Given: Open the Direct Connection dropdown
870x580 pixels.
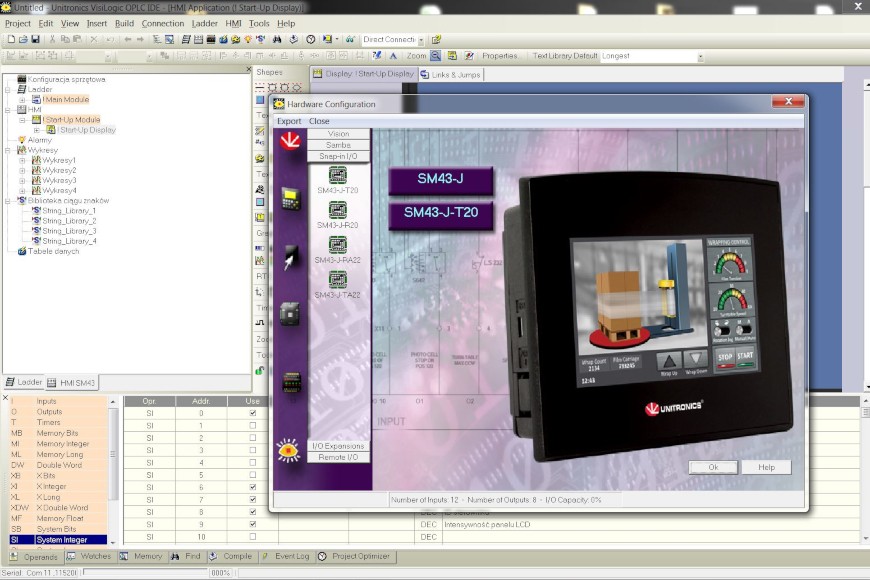Looking at the screenshot, I should click(421, 40).
